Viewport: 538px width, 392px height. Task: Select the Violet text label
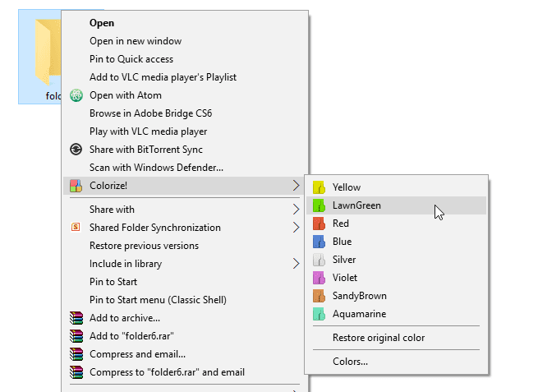tap(345, 278)
